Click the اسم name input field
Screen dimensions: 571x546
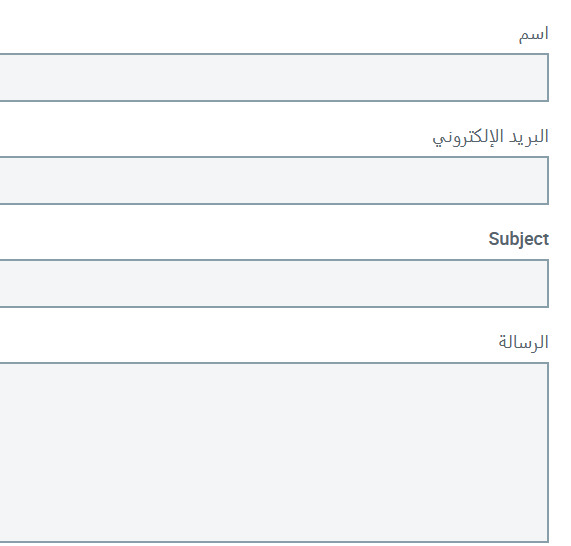[x=274, y=77]
